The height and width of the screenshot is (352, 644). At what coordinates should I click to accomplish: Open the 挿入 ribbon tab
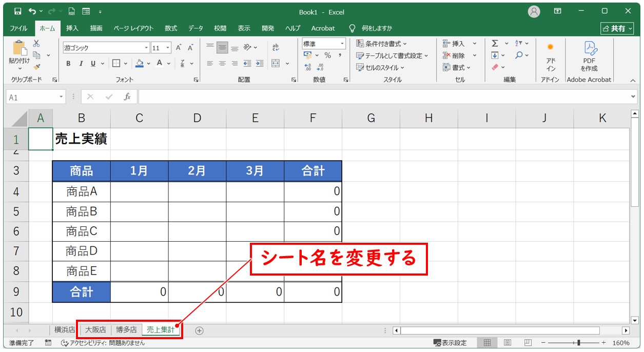(x=72, y=28)
